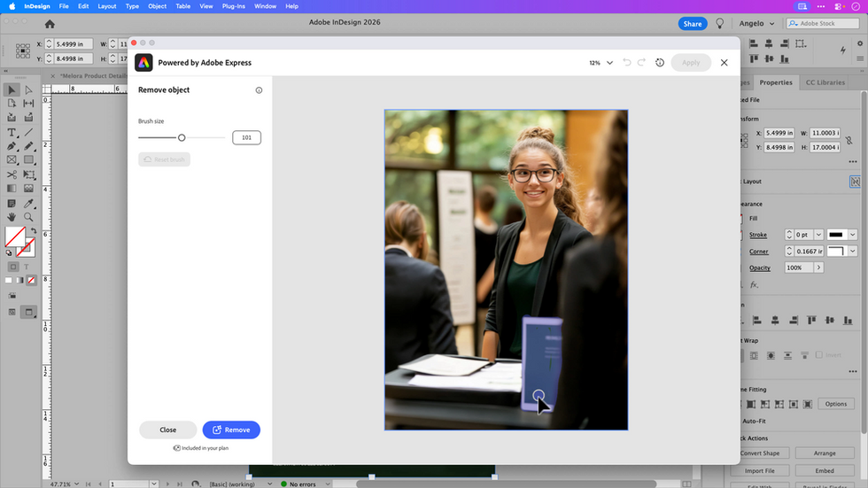Click the brush size value field
The width and height of the screenshot is (868, 488).
coord(246,137)
